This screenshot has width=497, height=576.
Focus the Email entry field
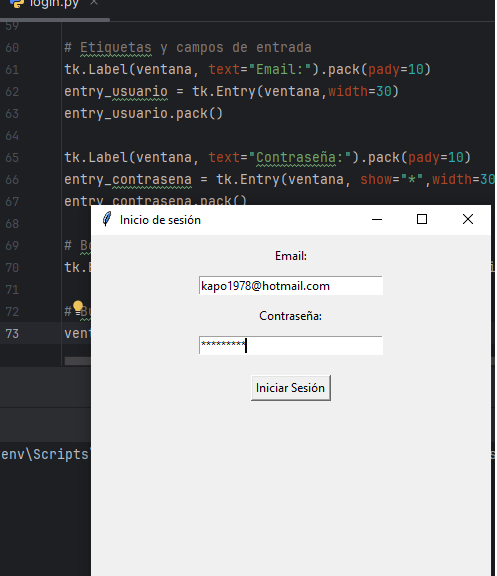[x=291, y=285]
